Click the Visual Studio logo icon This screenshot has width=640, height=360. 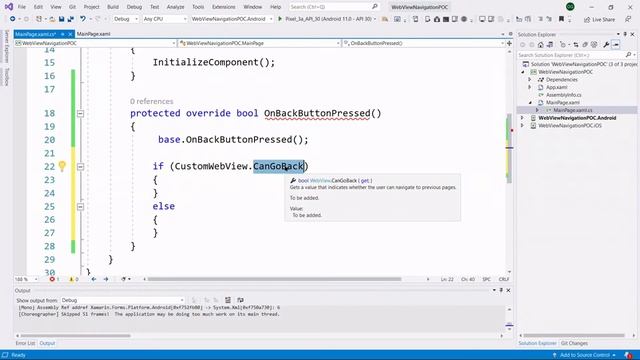pos(9,7)
